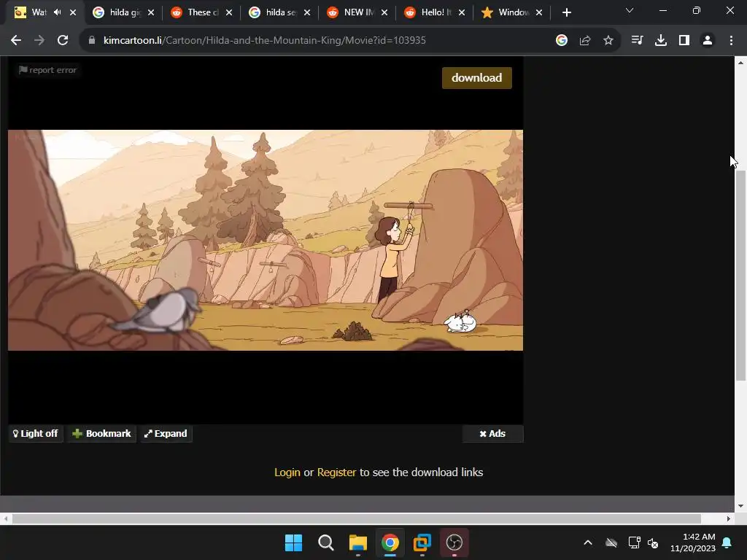Click the download button
The image size is (747, 560).
(477, 77)
